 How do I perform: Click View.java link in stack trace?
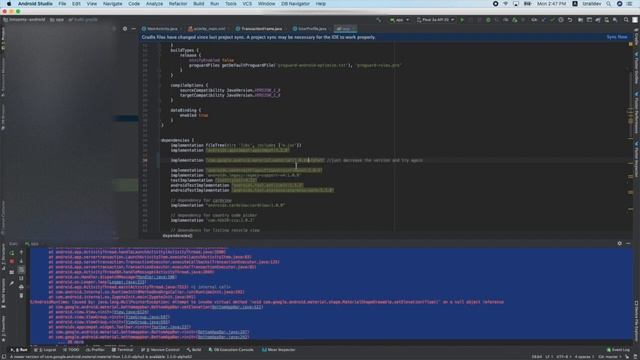(x=131, y=312)
